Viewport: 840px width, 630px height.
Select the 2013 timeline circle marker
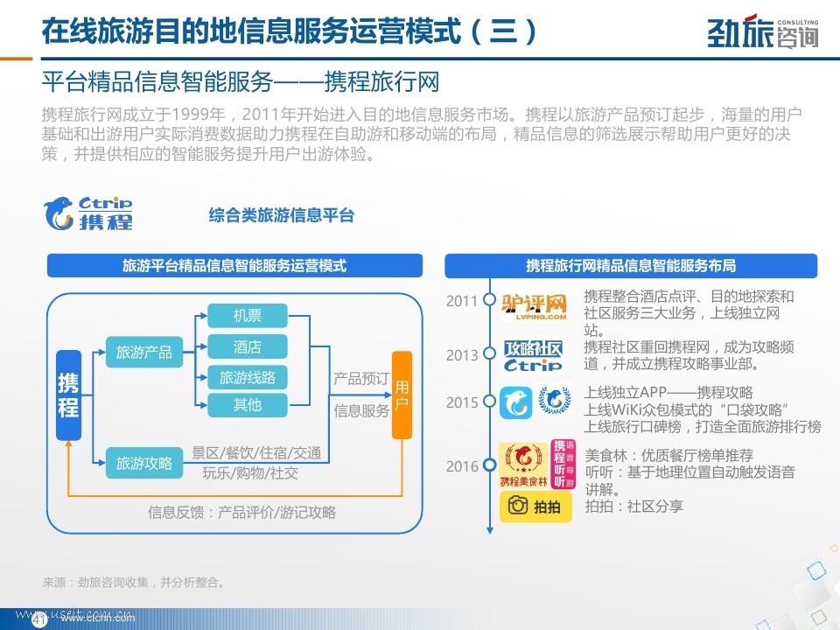490,353
